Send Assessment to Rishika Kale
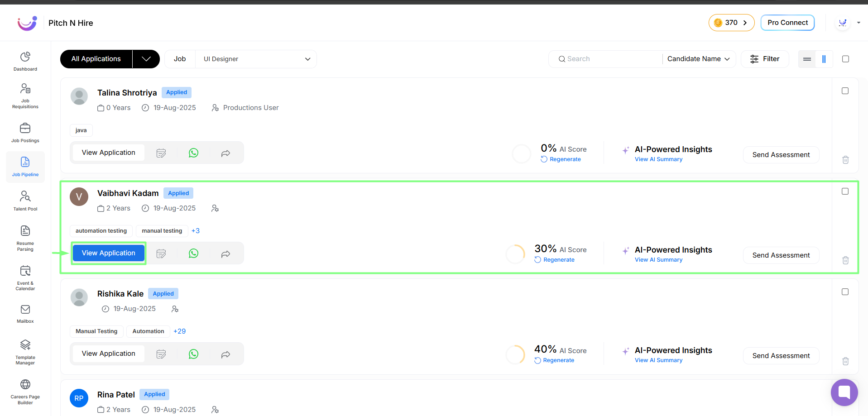The height and width of the screenshot is (416, 868). point(781,356)
